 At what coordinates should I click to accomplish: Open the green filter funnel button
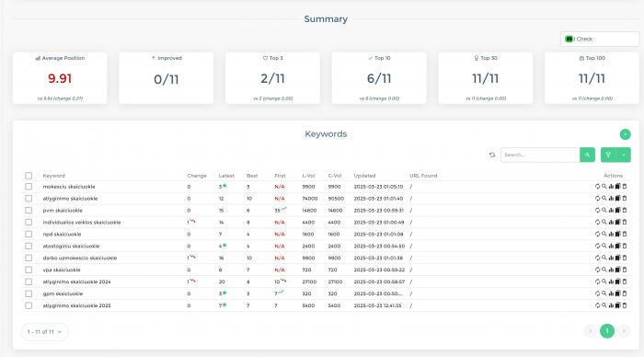[x=608, y=155]
